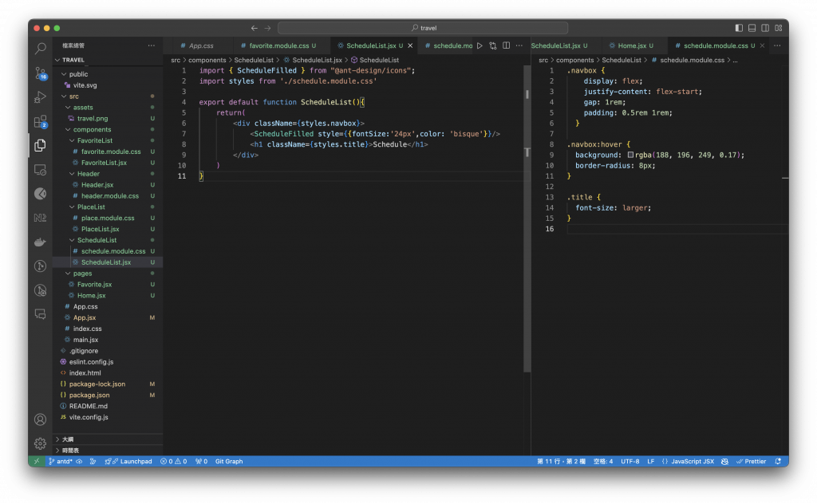Viewport: 817px width, 504px height.
Task: Click Git Graph in the status bar
Action: [229, 462]
